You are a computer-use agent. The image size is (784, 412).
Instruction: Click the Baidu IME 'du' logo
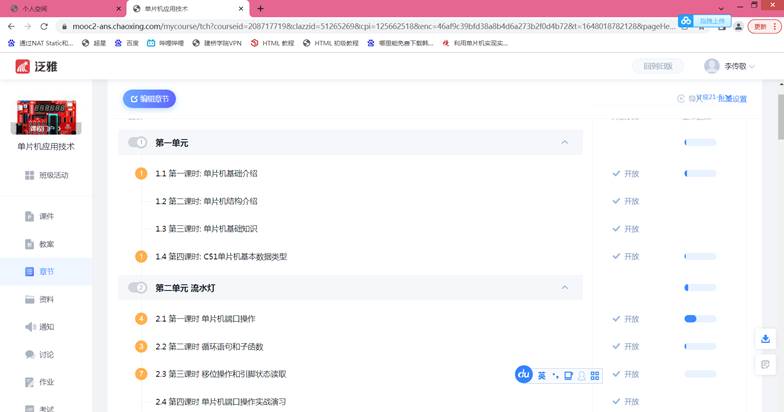pos(524,374)
